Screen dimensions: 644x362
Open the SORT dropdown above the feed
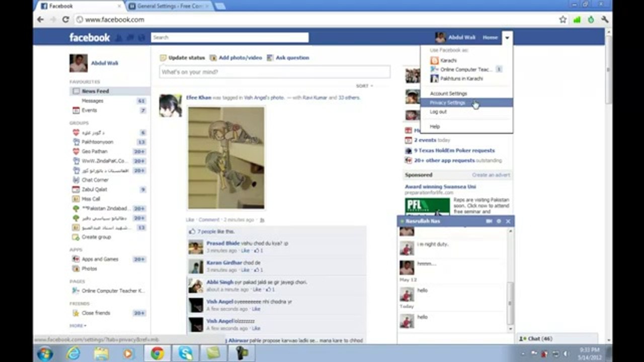coord(364,86)
